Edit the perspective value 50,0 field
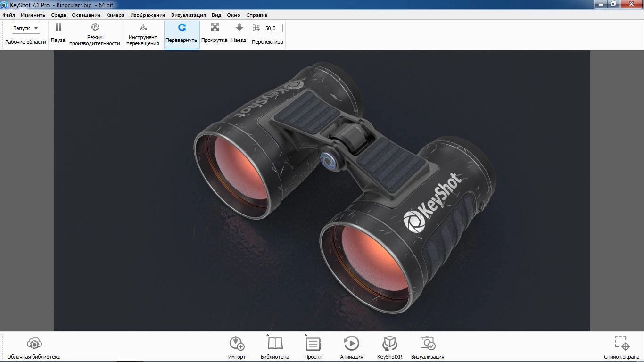The width and height of the screenshot is (644, 362). pos(273,28)
